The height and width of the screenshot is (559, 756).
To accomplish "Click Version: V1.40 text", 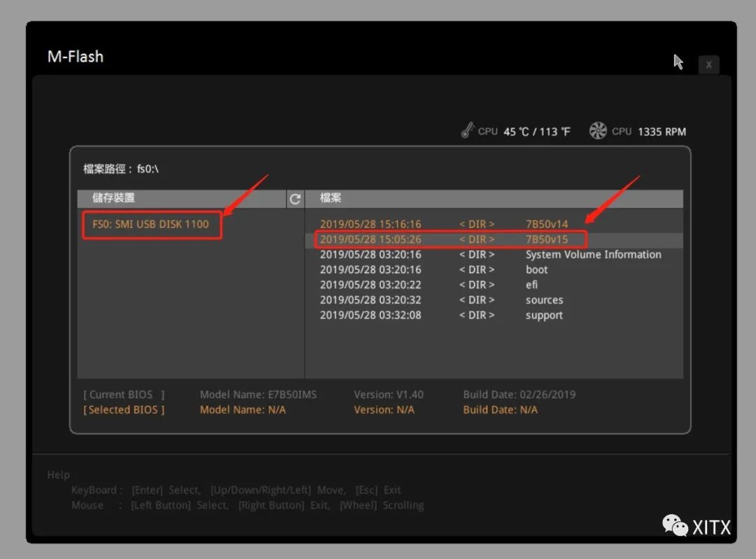I will click(x=388, y=394).
